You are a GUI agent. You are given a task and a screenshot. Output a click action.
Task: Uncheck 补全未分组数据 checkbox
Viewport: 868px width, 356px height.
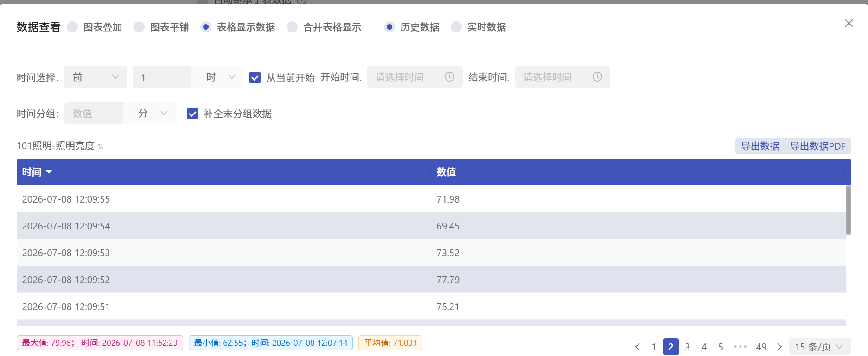click(192, 114)
